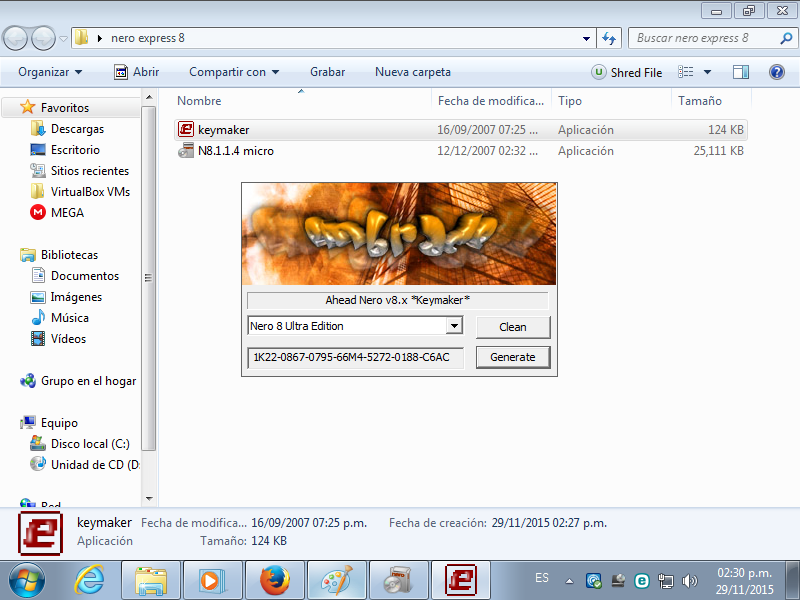Launch Firefox from taskbar
Viewport: 800px width, 600px height.
click(274, 580)
